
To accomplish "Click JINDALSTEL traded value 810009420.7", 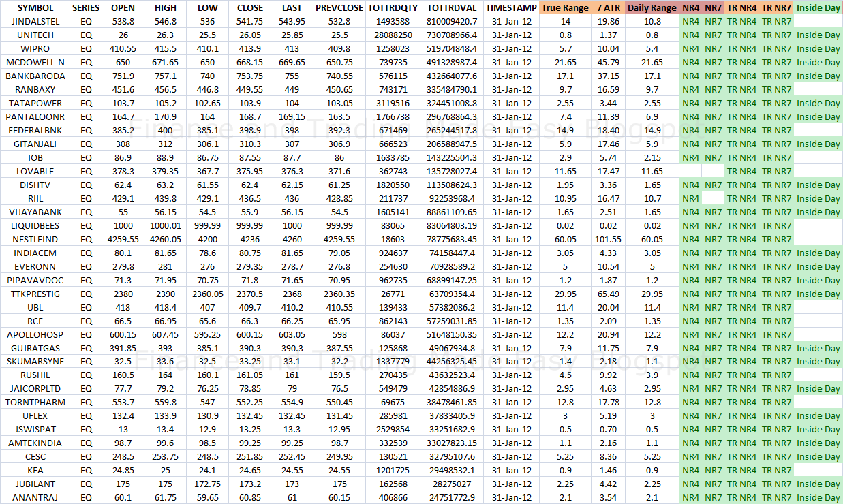I will point(452,22).
